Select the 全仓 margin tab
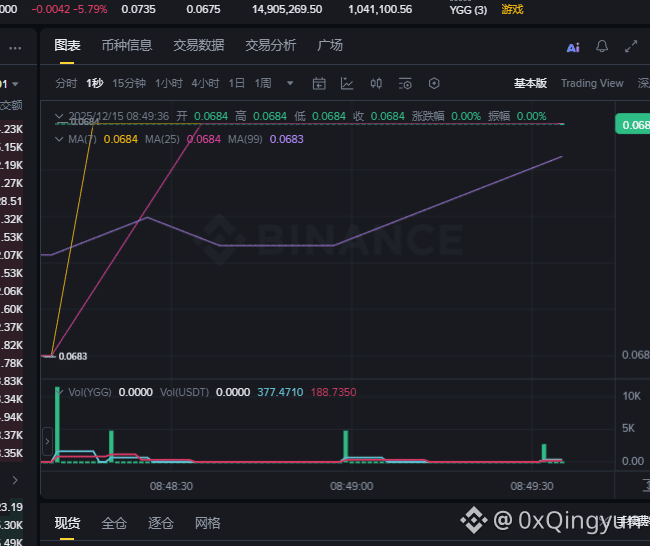The height and width of the screenshot is (546, 650). click(x=114, y=523)
